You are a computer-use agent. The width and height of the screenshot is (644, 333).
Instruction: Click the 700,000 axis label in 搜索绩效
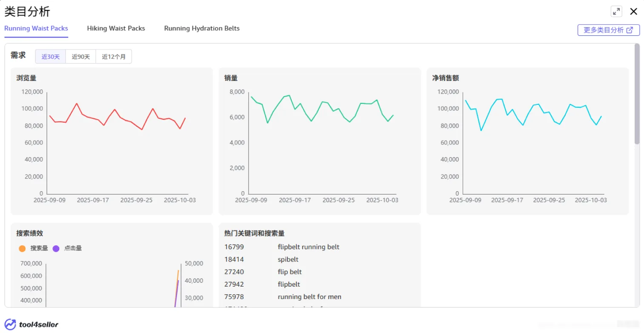[31, 264]
